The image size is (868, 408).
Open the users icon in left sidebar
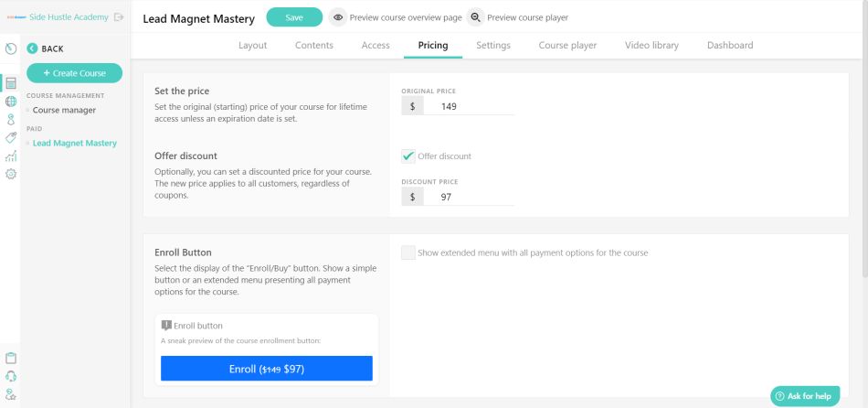(11, 119)
